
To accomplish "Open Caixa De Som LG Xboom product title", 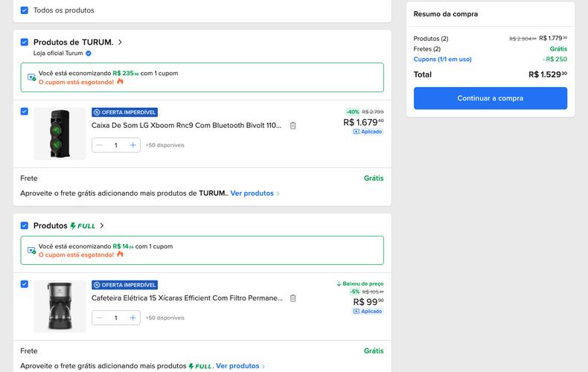I will tap(186, 126).
